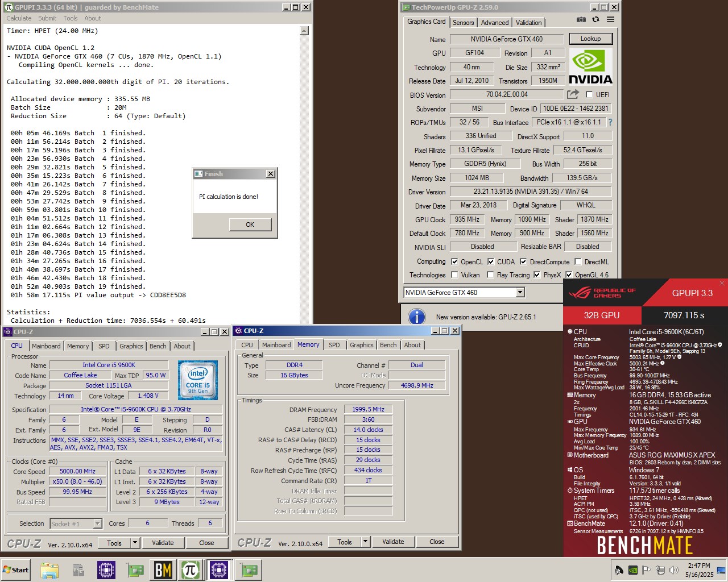
Task: Click the blue info icon for new version
Action: point(417,317)
